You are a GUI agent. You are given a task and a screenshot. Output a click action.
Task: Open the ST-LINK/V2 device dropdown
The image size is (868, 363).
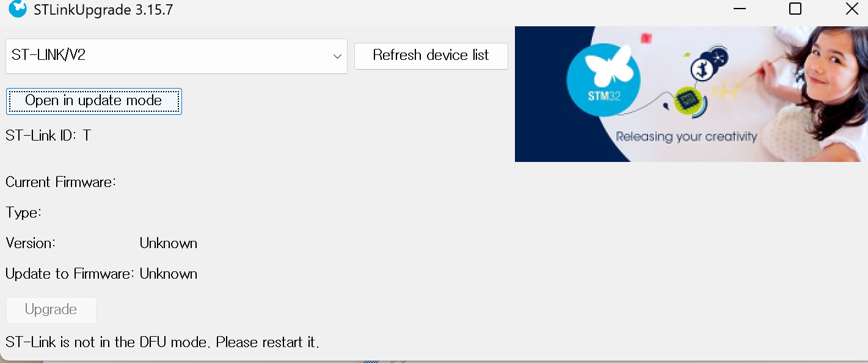(177, 56)
